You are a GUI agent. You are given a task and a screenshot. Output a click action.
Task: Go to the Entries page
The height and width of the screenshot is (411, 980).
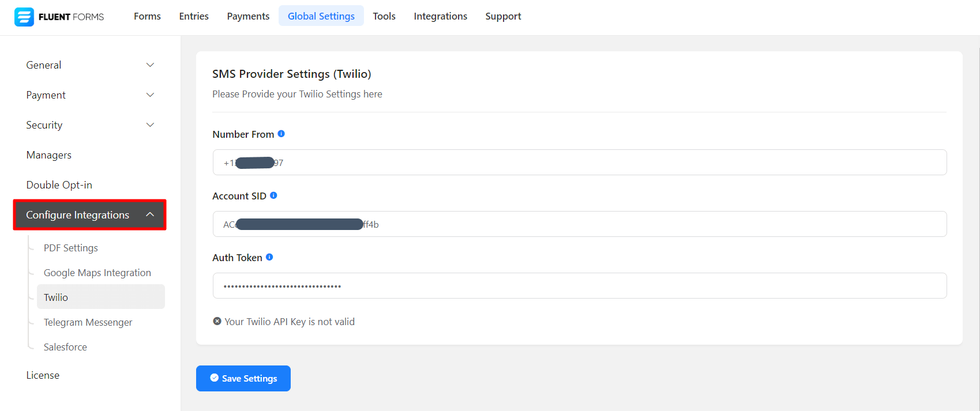pos(194,16)
